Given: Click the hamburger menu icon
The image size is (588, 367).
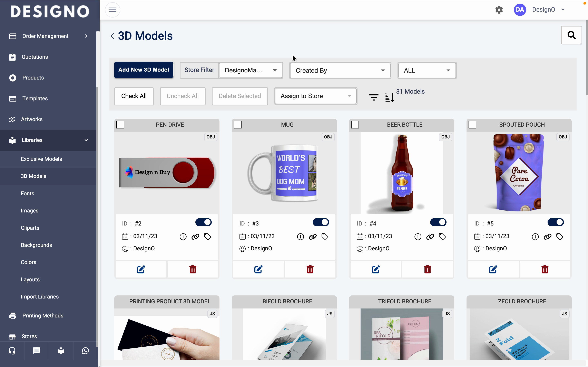Looking at the screenshot, I should [x=112, y=10].
